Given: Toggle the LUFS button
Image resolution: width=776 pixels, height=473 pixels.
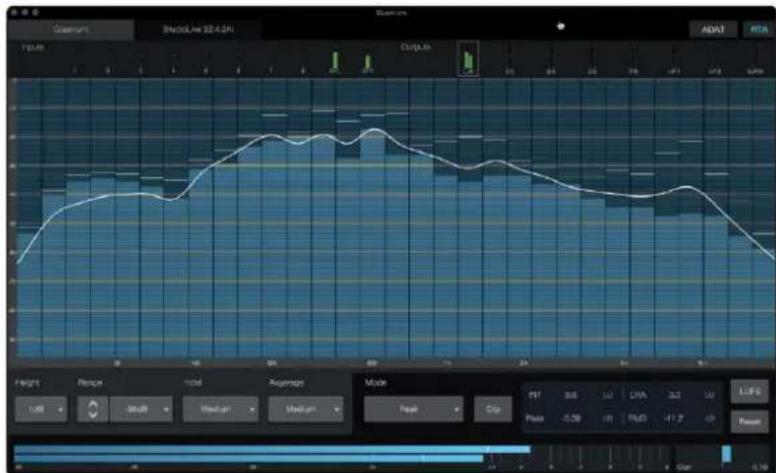Looking at the screenshot, I should (749, 391).
